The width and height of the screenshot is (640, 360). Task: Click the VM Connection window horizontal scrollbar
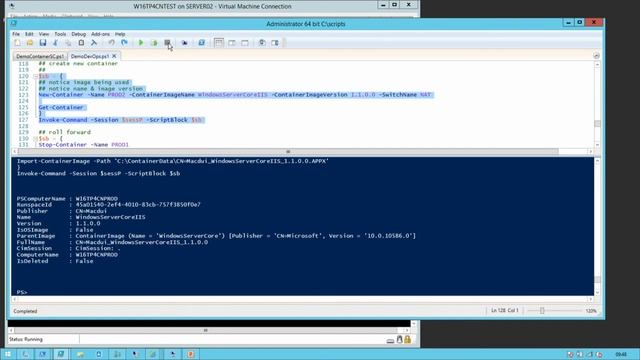click(x=205, y=330)
